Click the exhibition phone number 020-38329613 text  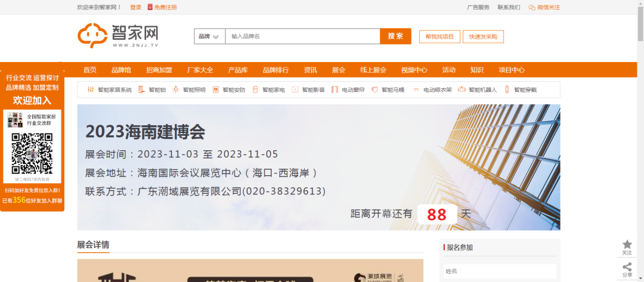tap(284, 191)
